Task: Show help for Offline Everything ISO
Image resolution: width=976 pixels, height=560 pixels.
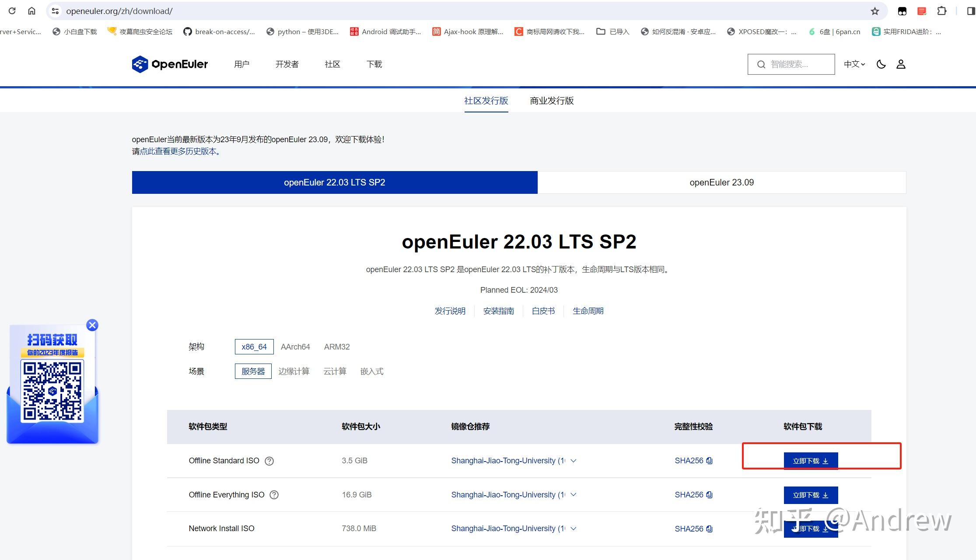Action: coord(274,495)
